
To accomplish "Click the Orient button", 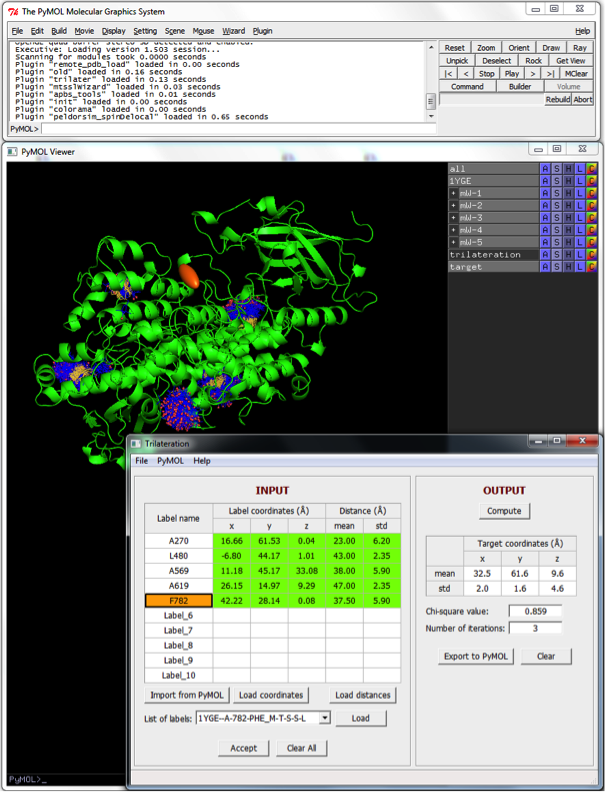I will click(x=519, y=47).
